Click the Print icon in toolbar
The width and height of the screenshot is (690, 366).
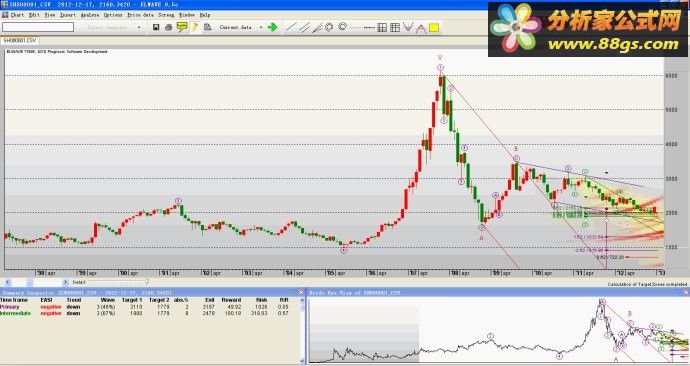[168, 27]
